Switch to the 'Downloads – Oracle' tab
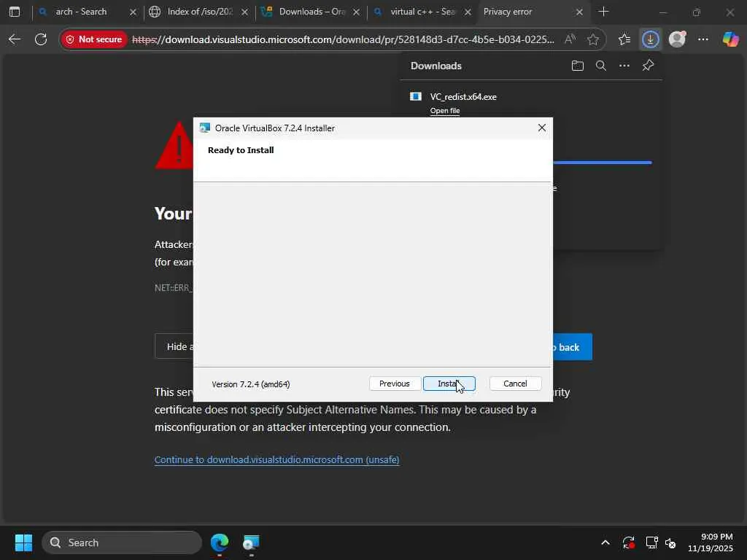The image size is (747, 560). point(311,12)
